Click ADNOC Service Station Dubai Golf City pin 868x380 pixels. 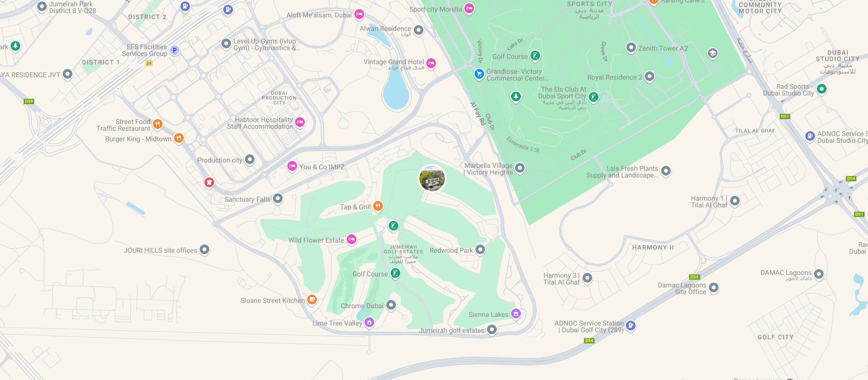click(630, 326)
